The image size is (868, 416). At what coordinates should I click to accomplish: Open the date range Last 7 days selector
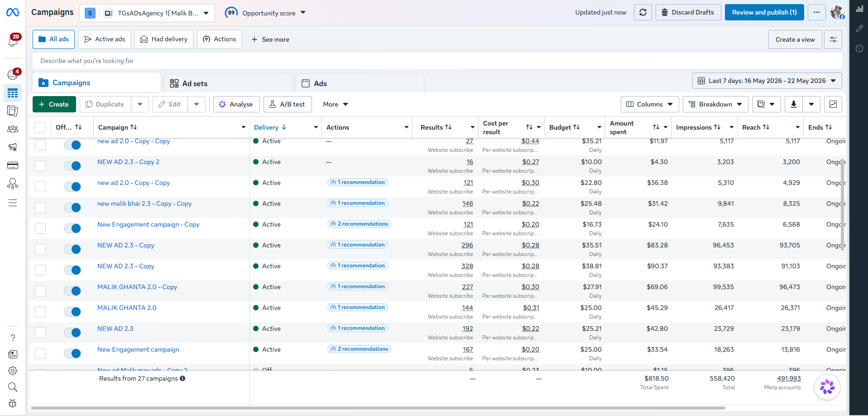coord(767,81)
